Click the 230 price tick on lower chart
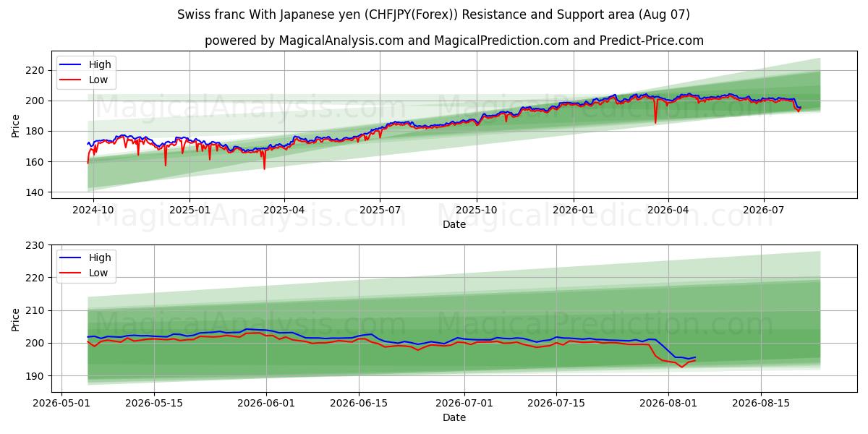 [x=35, y=245]
